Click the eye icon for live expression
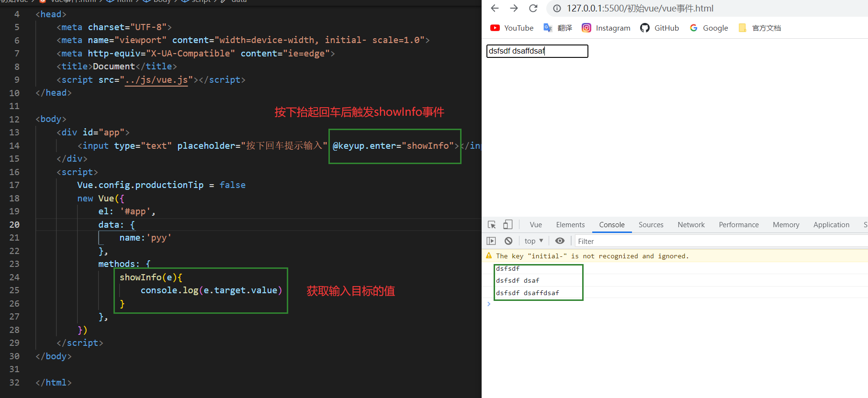 click(560, 241)
